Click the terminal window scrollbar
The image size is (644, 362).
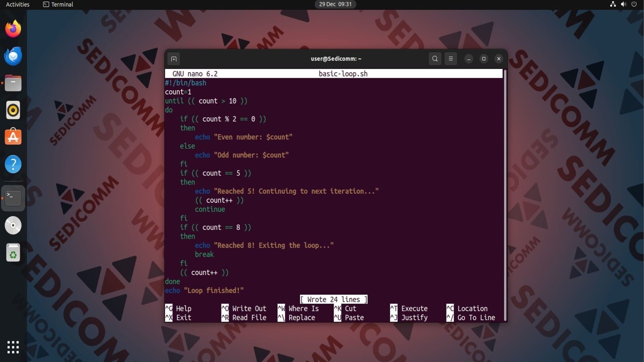click(x=505, y=194)
